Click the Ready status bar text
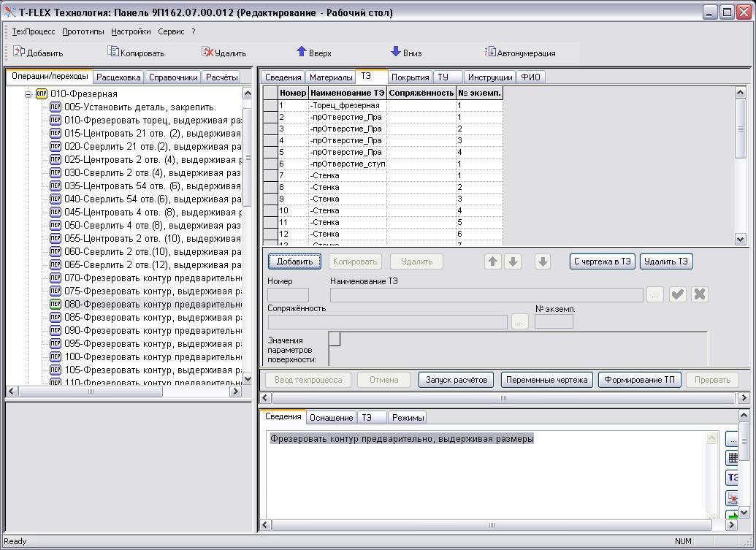The image size is (756, 550). pyautogui.click(x=15, y=541)
